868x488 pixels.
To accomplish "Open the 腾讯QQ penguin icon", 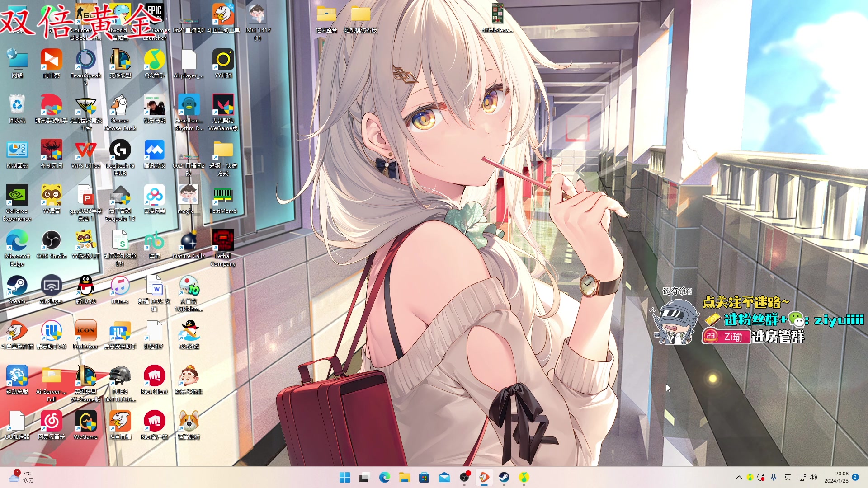I will point(86,290).
